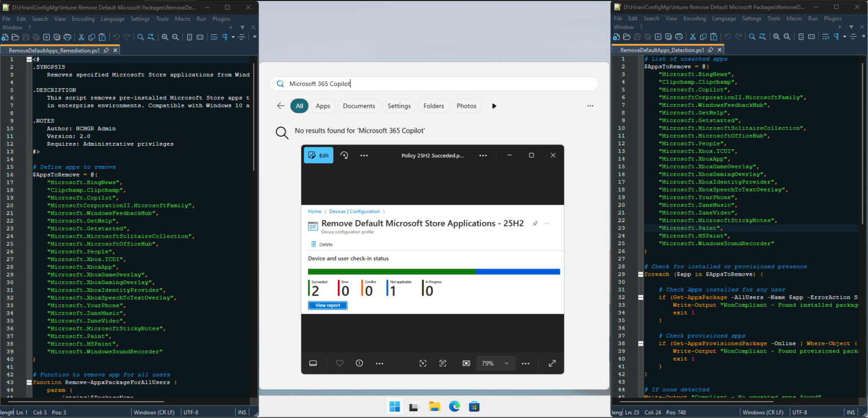The width and height of the screenshot is (868, 418).
Task: Click search box containing Microsoft 365 Copilot
Action: coord(434,84)
